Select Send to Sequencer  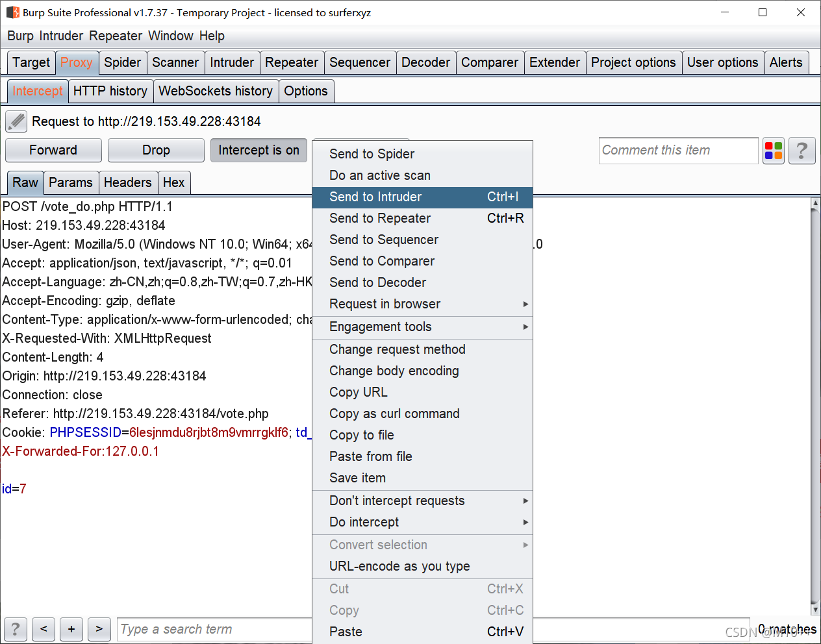(x=422, y=240)
